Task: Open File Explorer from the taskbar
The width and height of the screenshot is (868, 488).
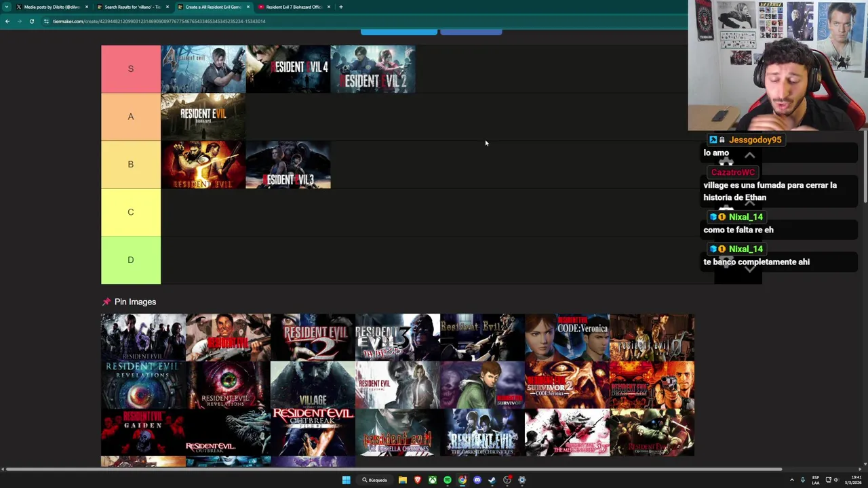Action: coord(403,480)
